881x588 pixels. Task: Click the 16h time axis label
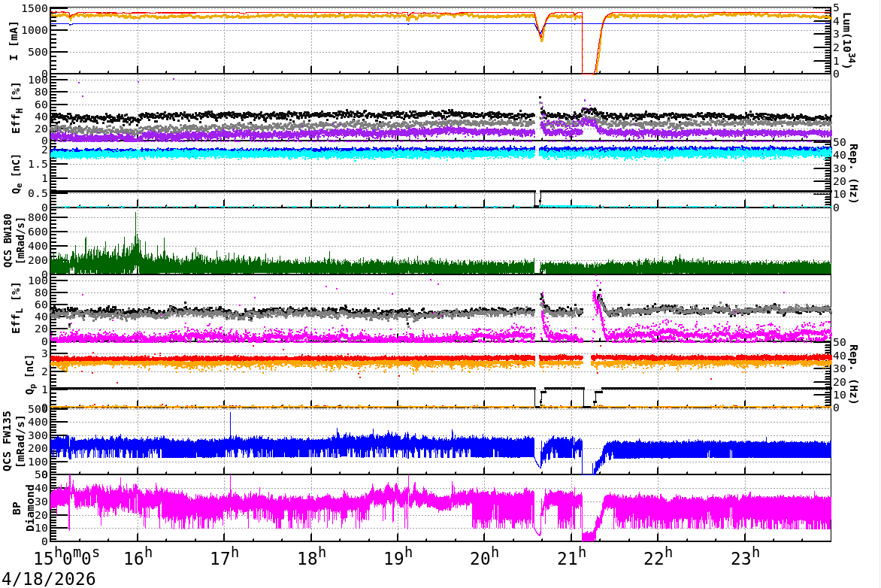pyautogui.click(x=139, y=556)
